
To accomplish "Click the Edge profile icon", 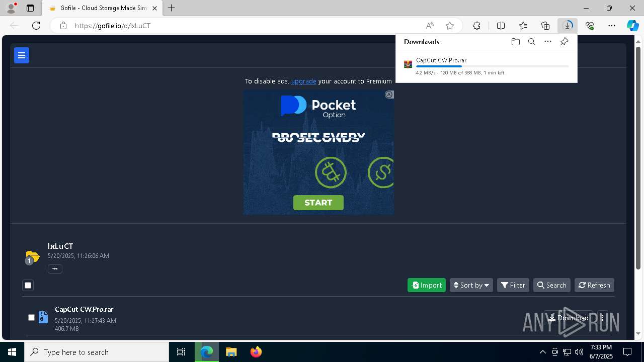I will tap(11, 8).
